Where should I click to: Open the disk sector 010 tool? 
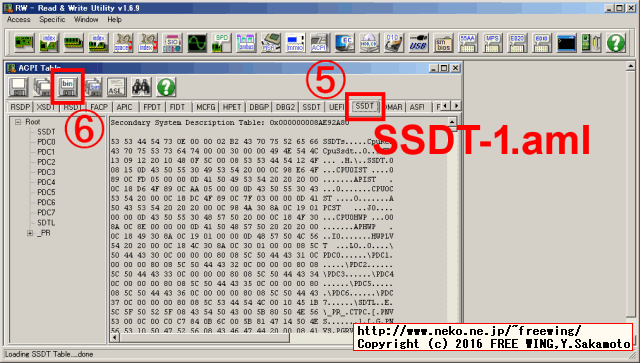(x=394, y=42)
